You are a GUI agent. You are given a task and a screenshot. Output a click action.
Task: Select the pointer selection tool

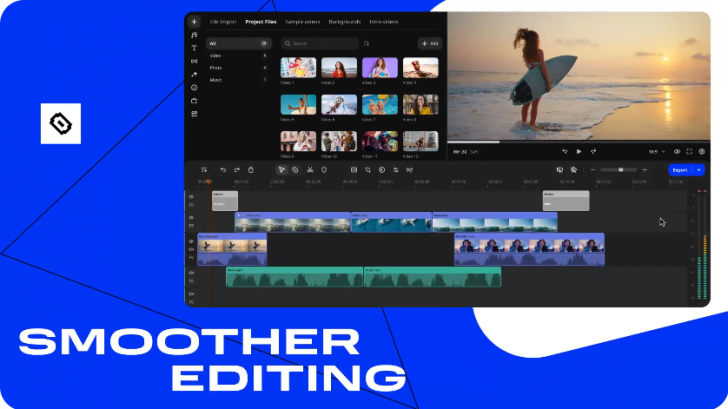(281, 170)
